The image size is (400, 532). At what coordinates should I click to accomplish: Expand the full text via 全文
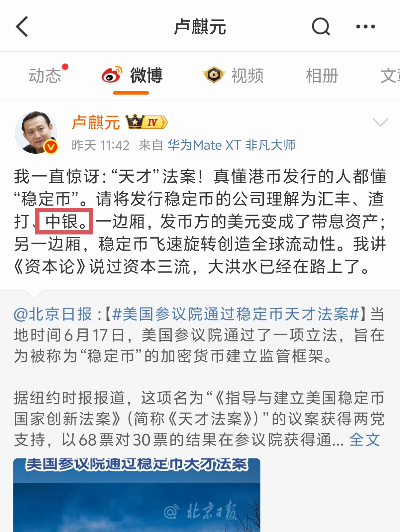click(364, 440)
